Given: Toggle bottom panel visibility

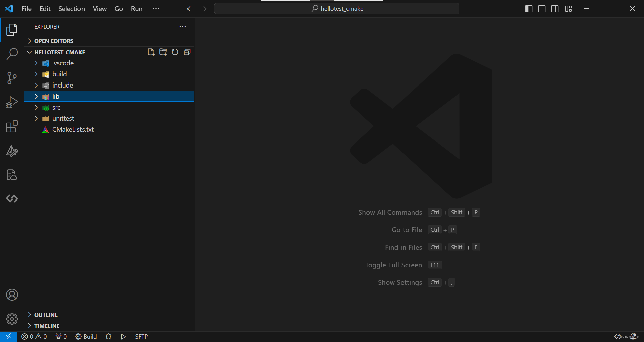Looking at the screenshot, I should pyautogui.click(x=542, y=9).
